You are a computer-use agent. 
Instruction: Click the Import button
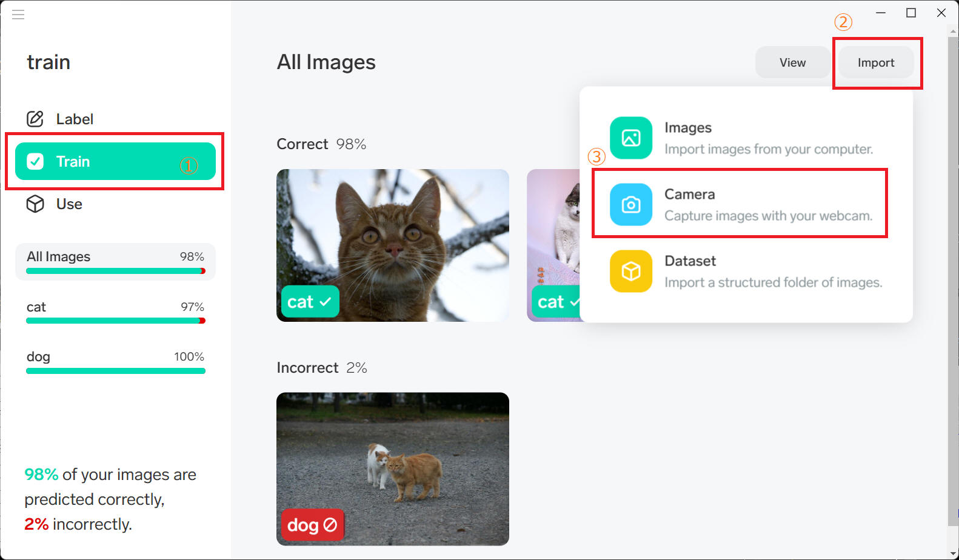[876, 62]
